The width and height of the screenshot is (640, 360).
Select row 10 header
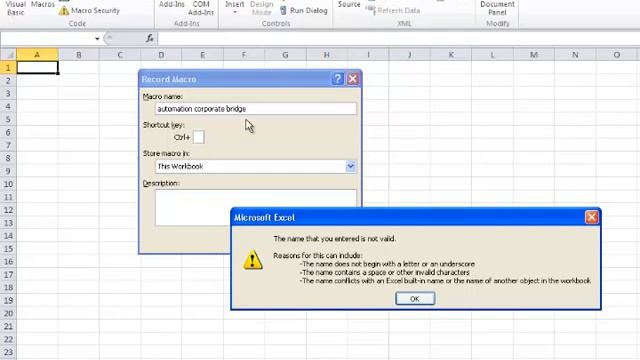point(8,184)
